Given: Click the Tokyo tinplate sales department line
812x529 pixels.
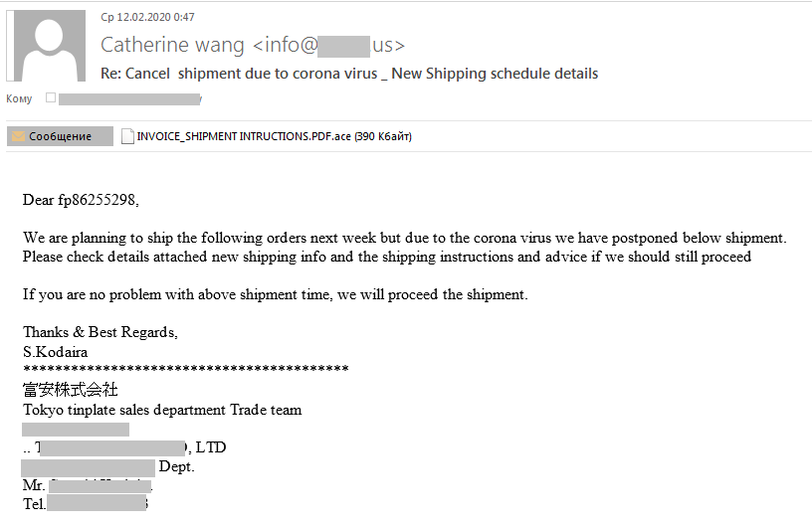Looking at the screenshot, I should tap(162, 410).
